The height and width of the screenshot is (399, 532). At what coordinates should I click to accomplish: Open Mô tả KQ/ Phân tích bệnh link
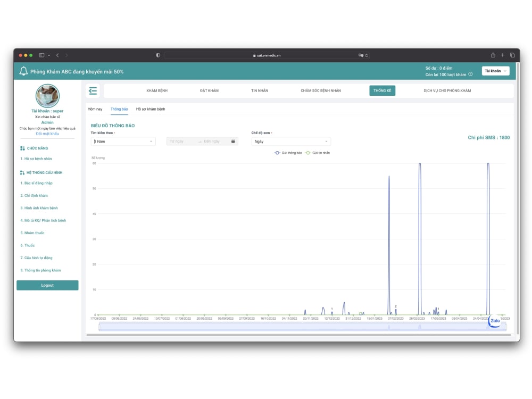point(43,221)
